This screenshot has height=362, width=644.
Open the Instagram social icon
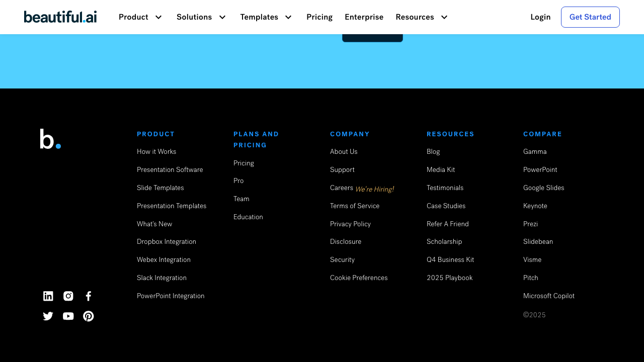point(68,296)
